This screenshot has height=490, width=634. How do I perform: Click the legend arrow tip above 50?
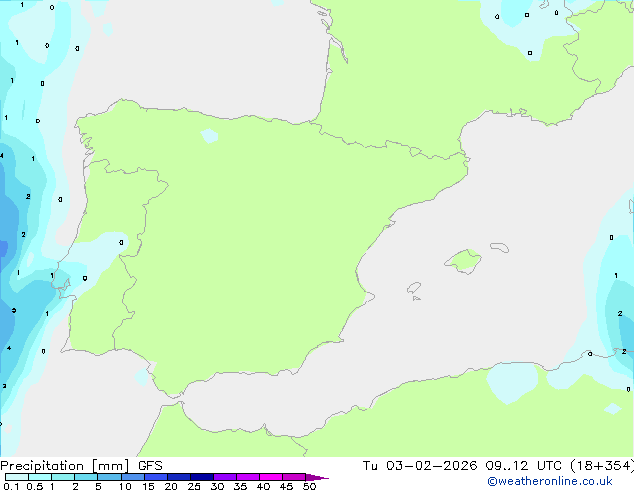tap(317, 477)
